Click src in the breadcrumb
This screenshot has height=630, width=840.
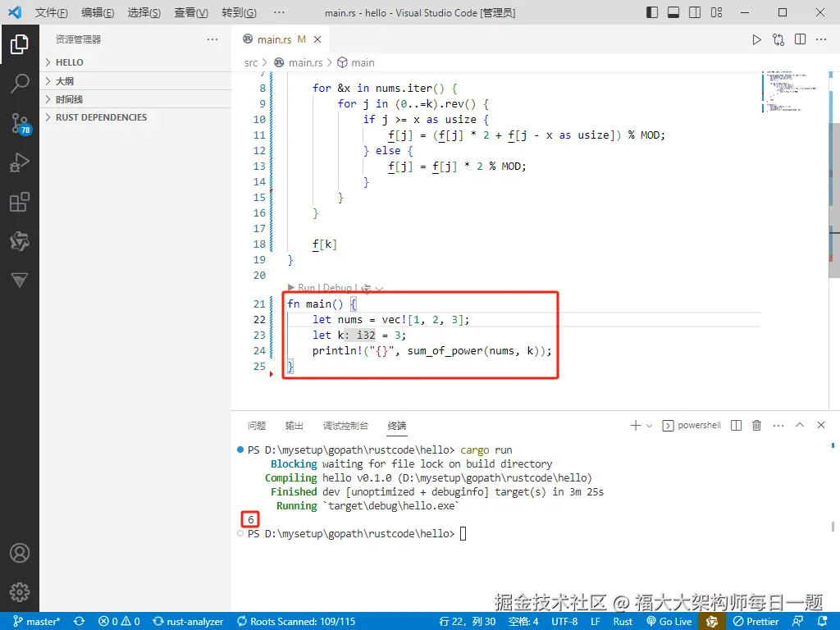pyautogui.click(x=251, y=62)
